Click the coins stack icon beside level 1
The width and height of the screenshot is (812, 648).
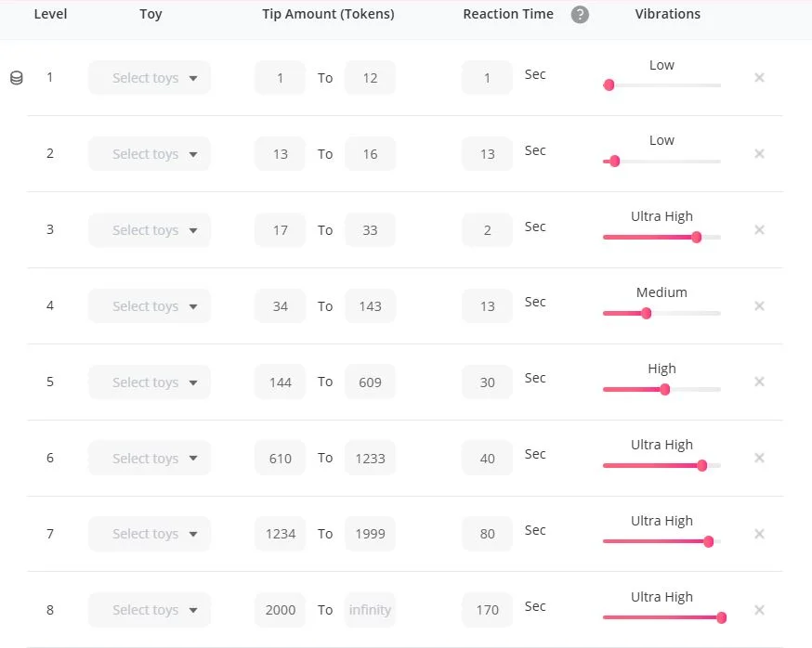(17, 78)
